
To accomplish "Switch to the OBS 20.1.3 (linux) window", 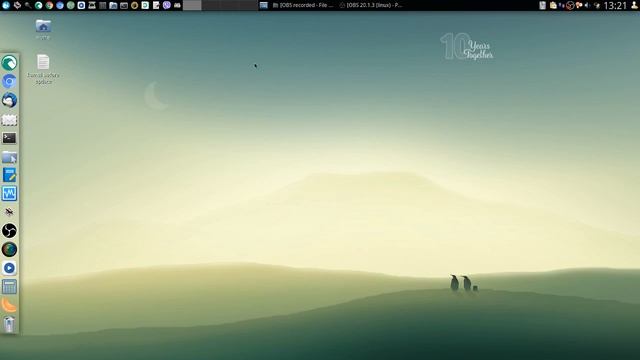I will coord(371,5).
